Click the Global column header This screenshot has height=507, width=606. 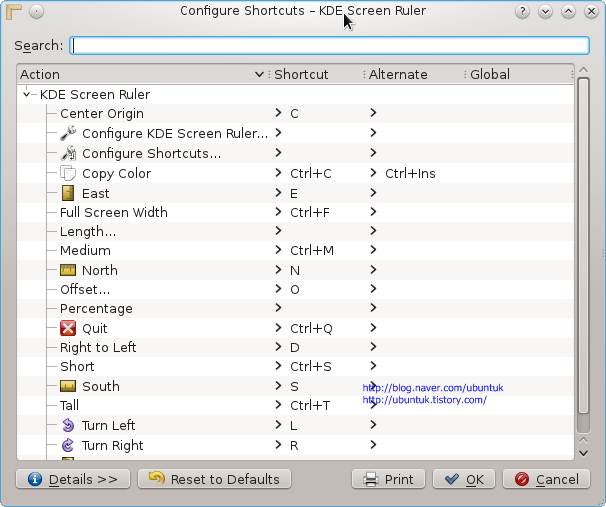(519, 74)
